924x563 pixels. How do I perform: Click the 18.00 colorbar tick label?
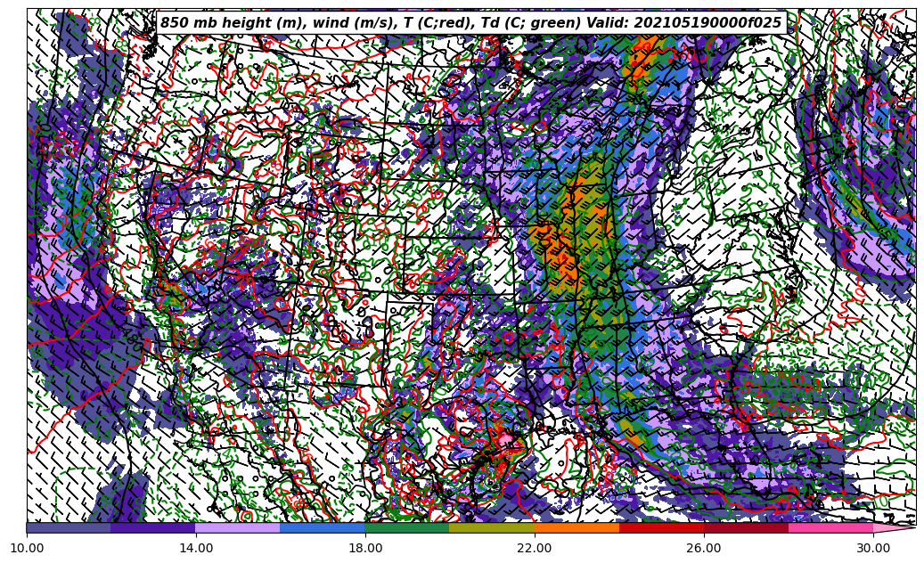pos(365,549)
